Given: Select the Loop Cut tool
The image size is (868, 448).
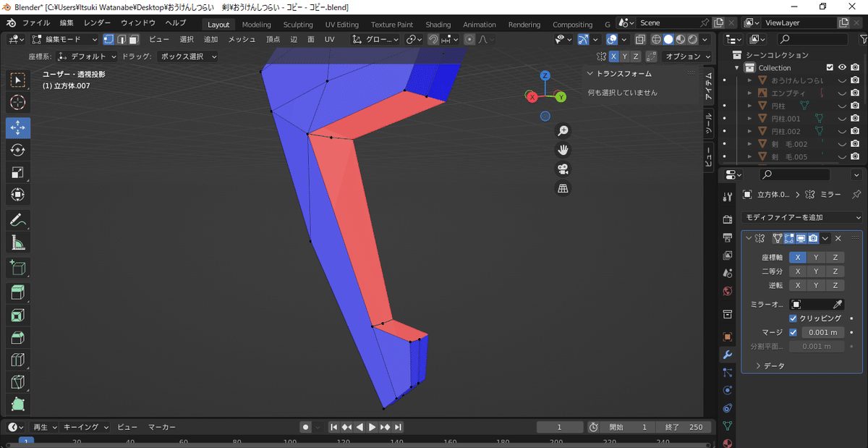Looking at the screenshot, I should click(18, 360).
